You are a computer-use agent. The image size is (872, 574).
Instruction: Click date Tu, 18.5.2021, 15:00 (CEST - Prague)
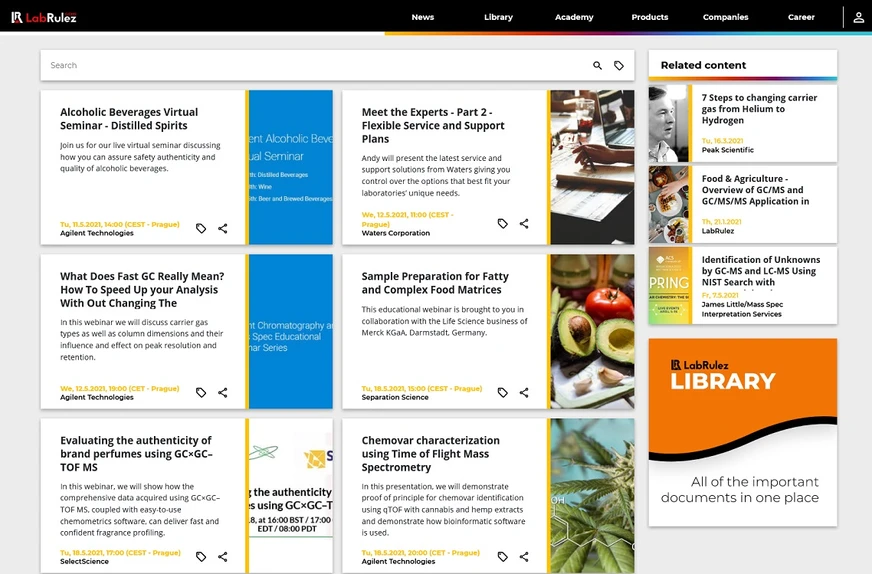pos(422,388)
